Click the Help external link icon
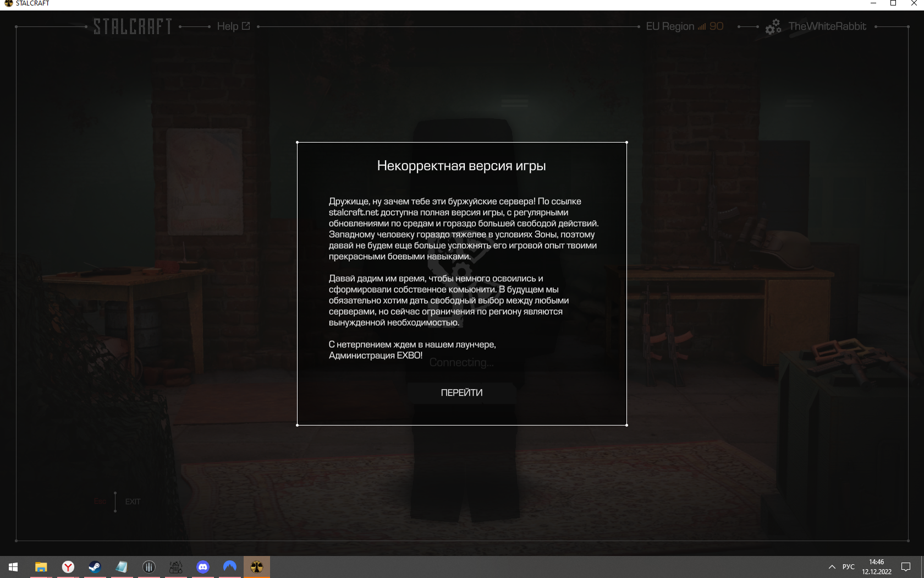The width and height of the screenshot is (924, 578). [x=246, y=26]
